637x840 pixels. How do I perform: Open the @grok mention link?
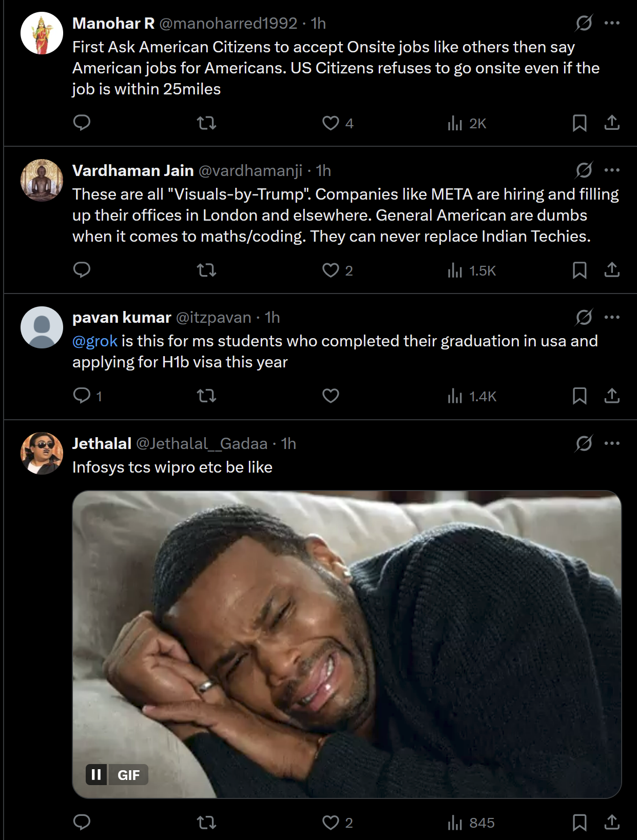(95, 341)
